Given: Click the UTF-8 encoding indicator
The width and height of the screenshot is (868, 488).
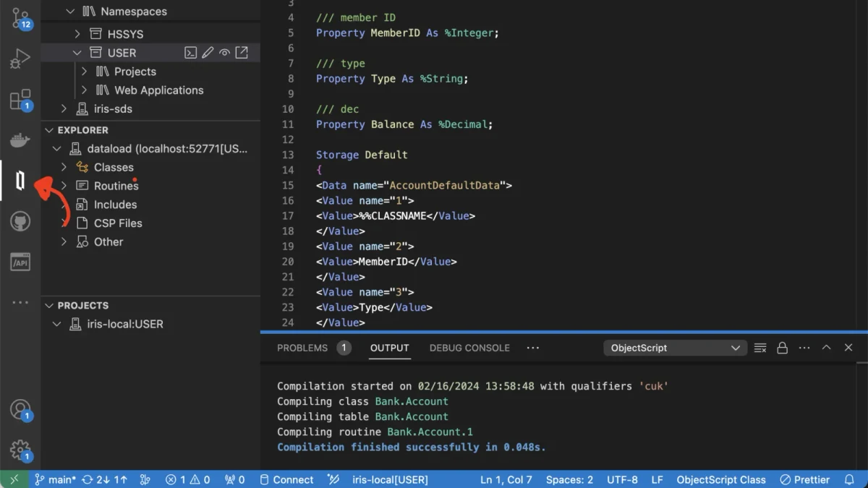Looking at the screenshot, I should (622, 480).
